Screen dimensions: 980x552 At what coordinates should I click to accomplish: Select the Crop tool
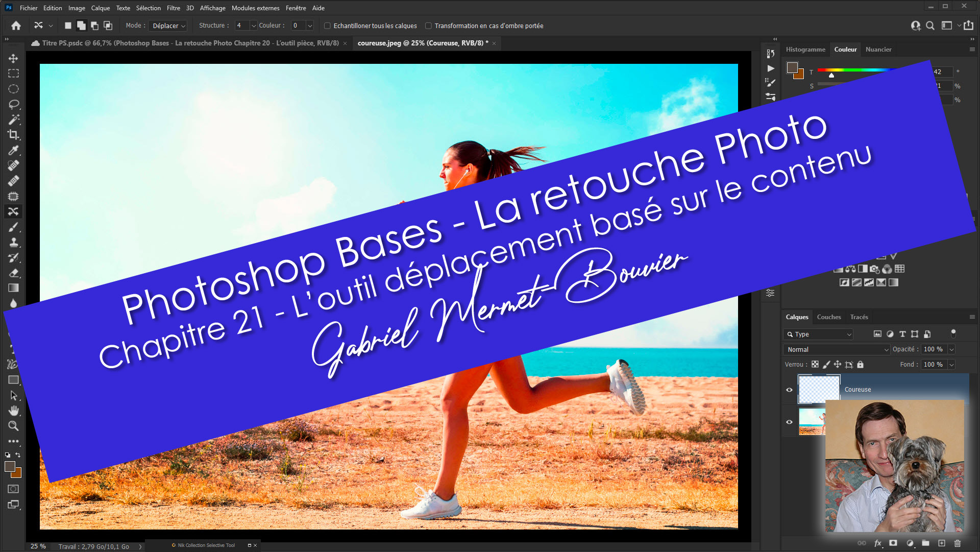pyautogui.click(x=13, y=135)
